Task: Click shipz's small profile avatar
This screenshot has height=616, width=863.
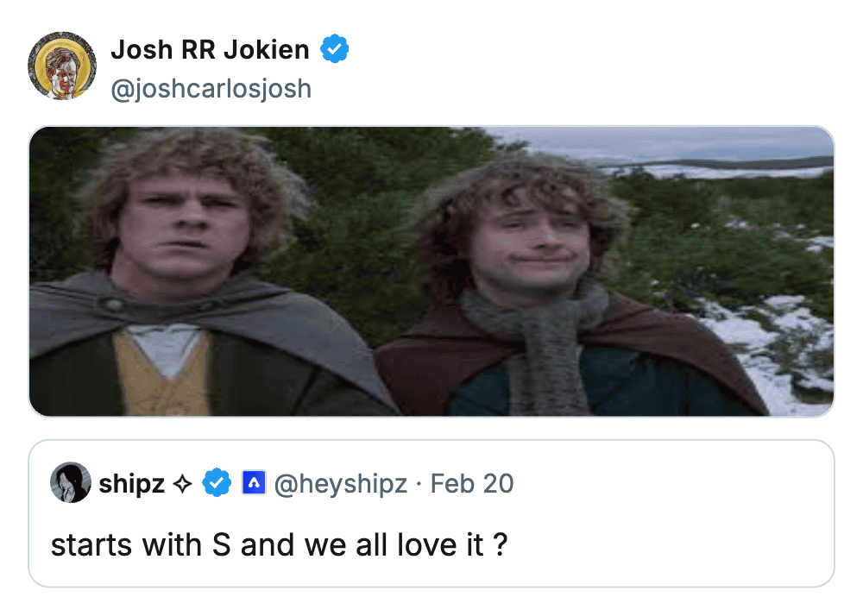Action: (x=71, y=483)
